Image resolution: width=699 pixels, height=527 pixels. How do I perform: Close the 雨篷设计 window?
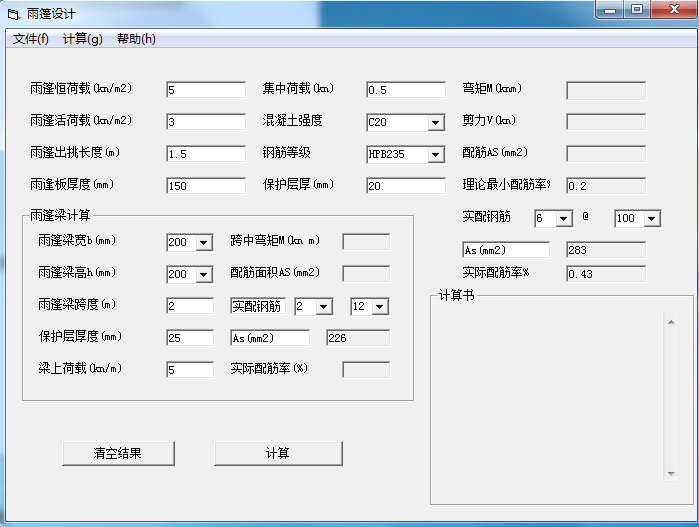point(674,9)
